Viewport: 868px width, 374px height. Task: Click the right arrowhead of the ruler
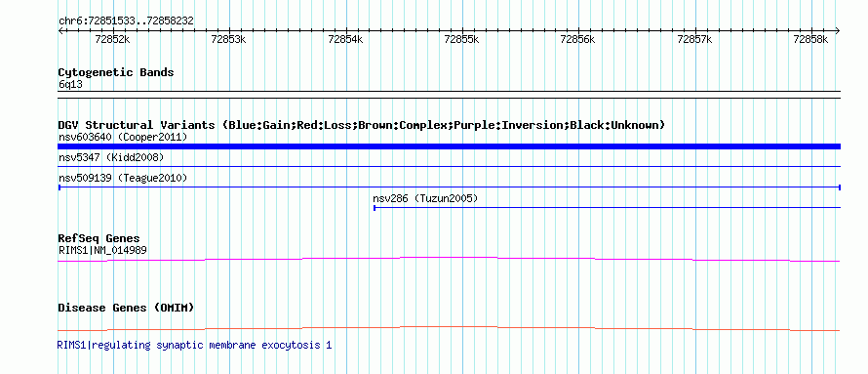tap(838, 31)
